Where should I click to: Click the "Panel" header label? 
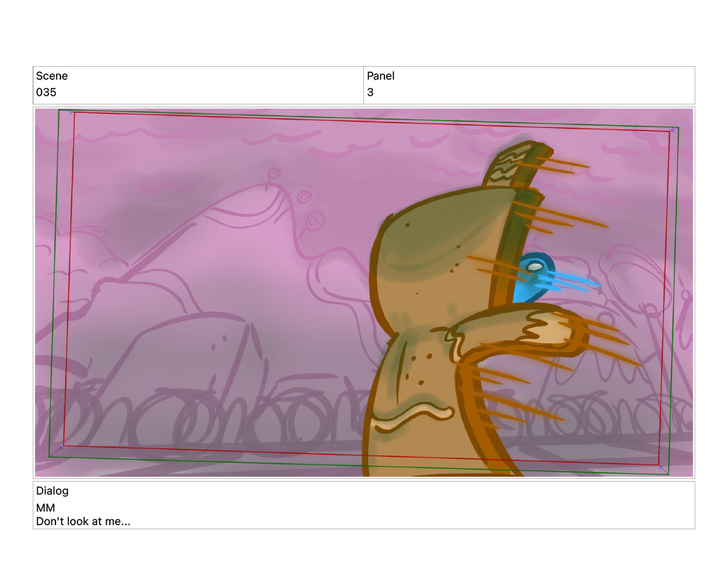click(x=380, y=76)
